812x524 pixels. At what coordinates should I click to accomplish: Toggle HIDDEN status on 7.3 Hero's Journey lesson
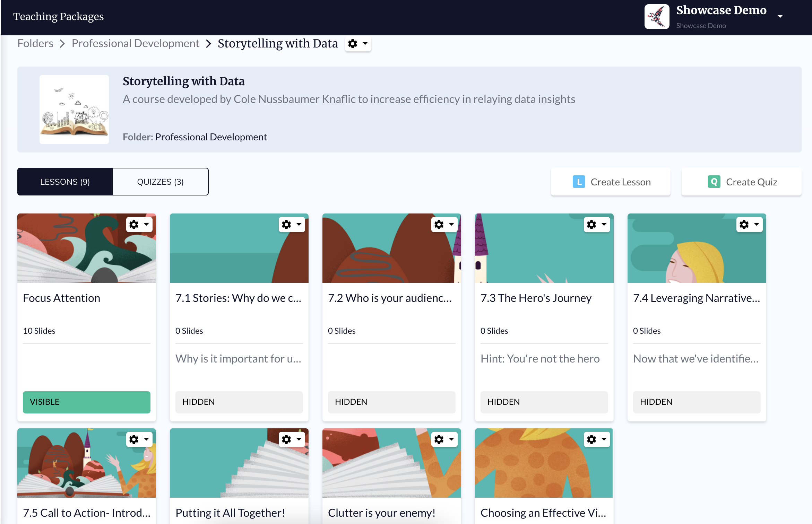[544, 402]
